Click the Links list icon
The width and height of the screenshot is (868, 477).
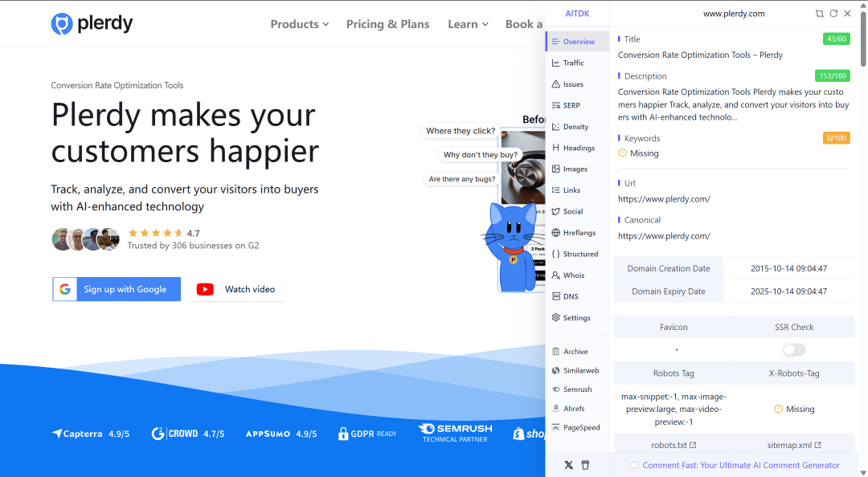556,190
